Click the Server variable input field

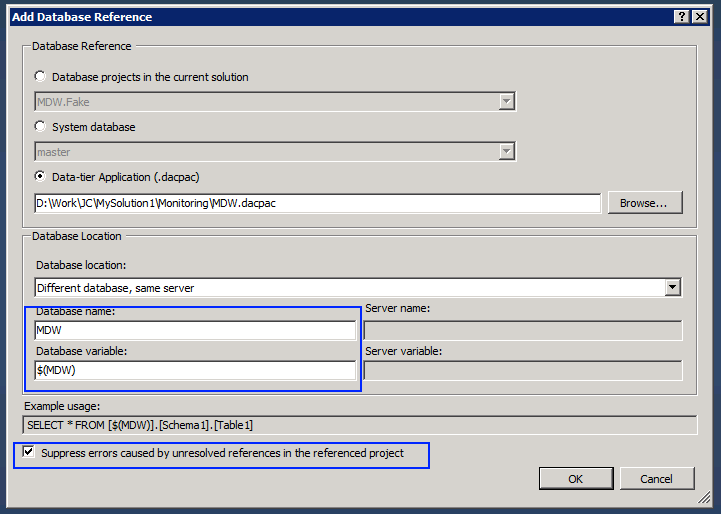523,370
